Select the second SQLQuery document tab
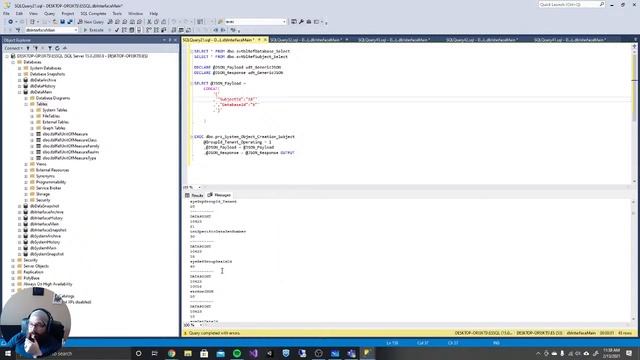 [x=309, y=40]
